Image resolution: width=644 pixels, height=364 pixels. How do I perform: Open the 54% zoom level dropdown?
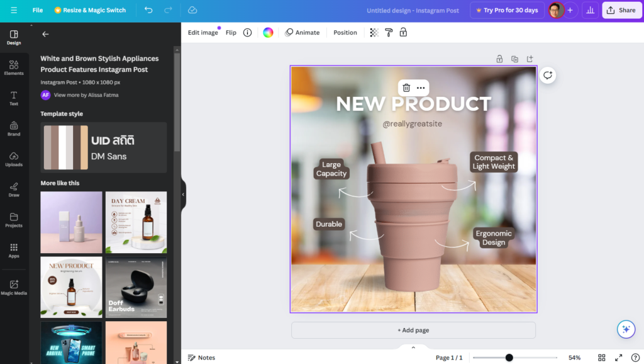click(x=575, y=358)
